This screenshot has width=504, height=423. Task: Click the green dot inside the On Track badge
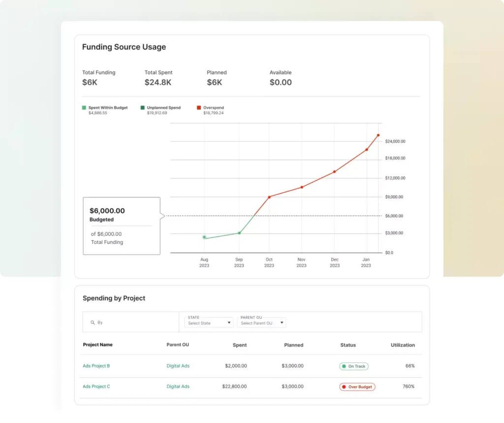345,366
